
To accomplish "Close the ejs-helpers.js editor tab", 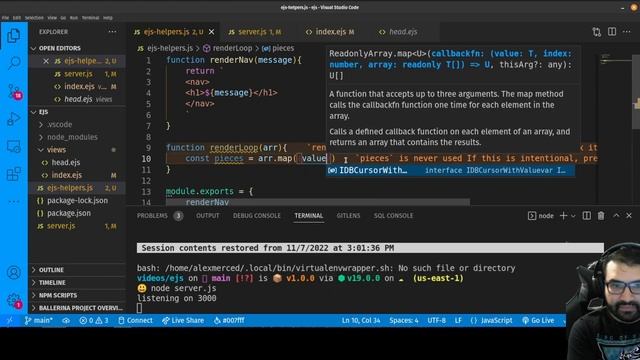I will coord(211,32).
